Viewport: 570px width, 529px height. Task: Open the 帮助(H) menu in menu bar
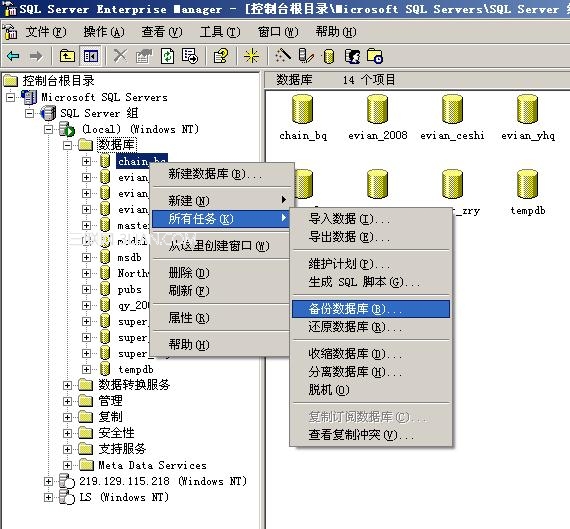[x=336, y=32]
